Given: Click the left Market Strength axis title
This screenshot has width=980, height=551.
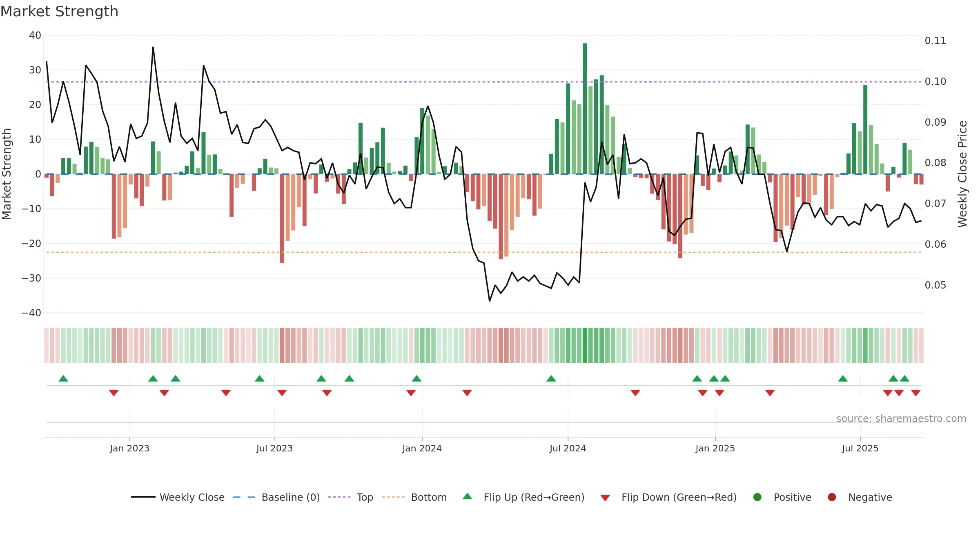Looking at the screenshot, I should click(7, 174).
